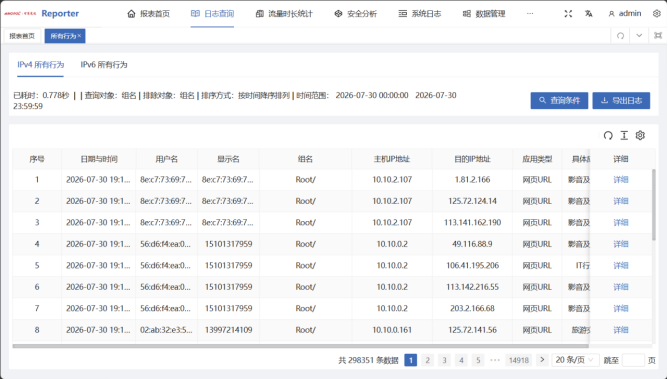Open 详细 link for row 5
The image size is (668, 379).
coord(621,266)
